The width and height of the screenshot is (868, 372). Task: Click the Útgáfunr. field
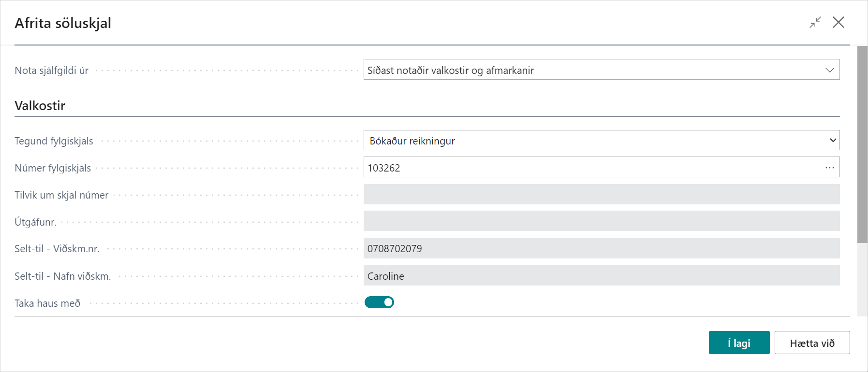(601, 221)
